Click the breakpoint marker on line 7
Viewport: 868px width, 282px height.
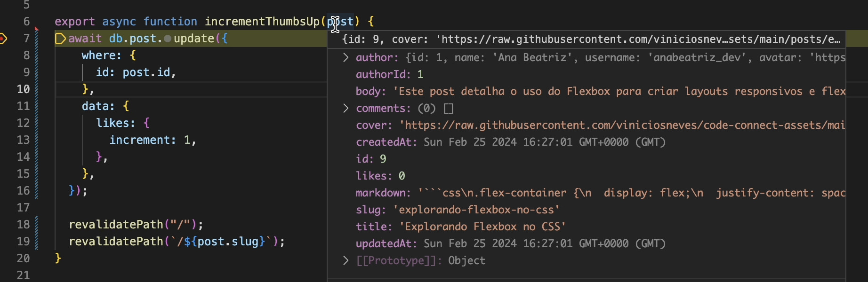click(3, 39)
